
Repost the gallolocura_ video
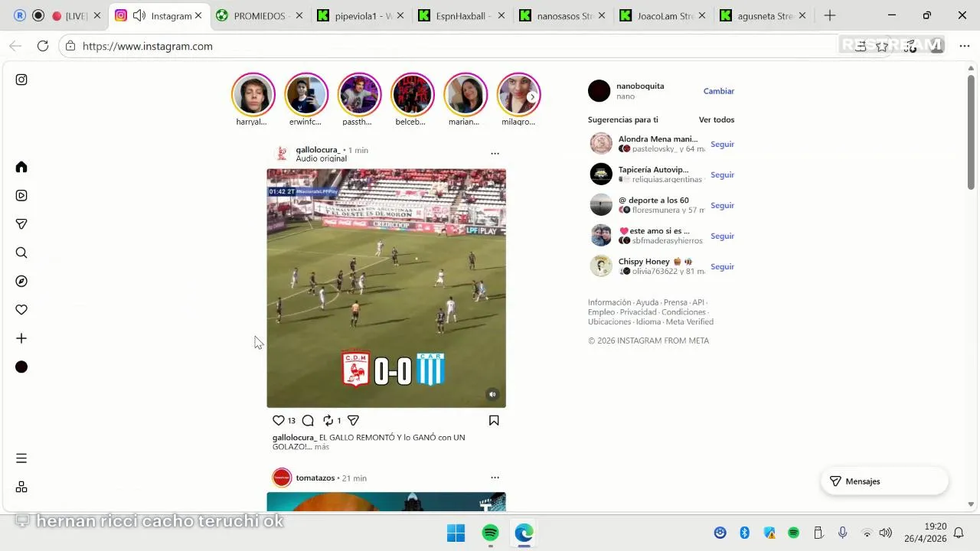[x=328, y=420]
